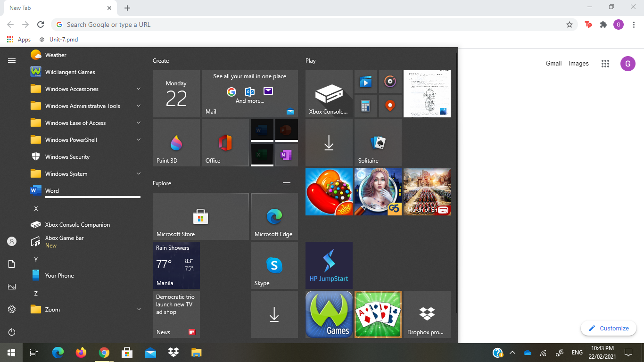Show hidden system tray icons
This screenshot has height=362, width=644.
pyautogui.click(x=512, y=353)
